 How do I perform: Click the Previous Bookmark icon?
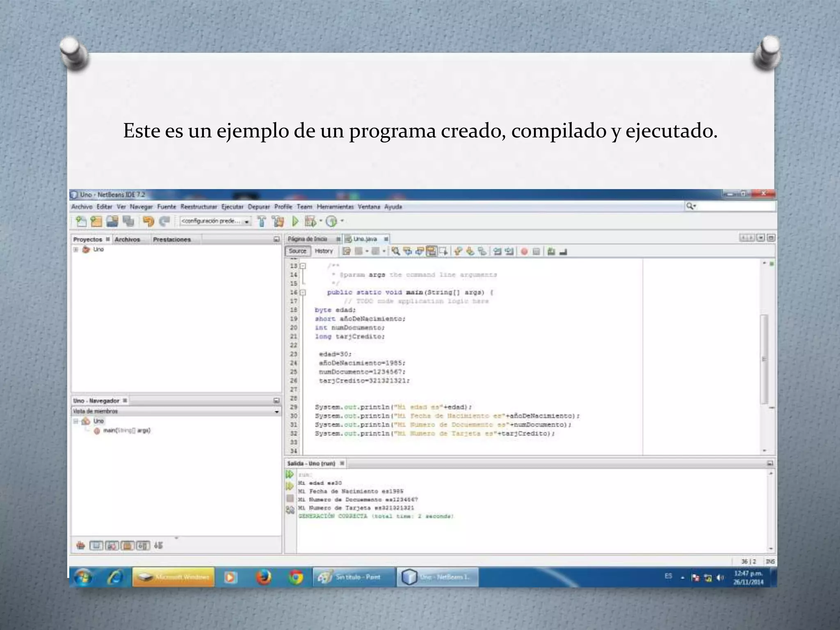click(x=459, y=251)
